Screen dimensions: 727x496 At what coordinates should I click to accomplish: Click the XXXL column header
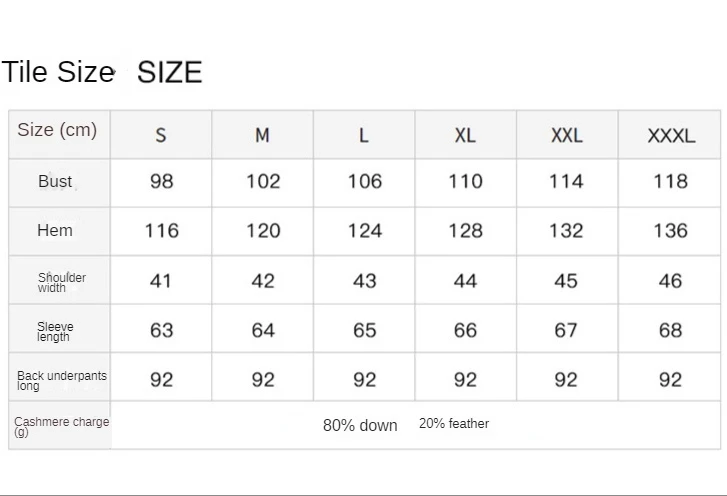coord(670,135)
